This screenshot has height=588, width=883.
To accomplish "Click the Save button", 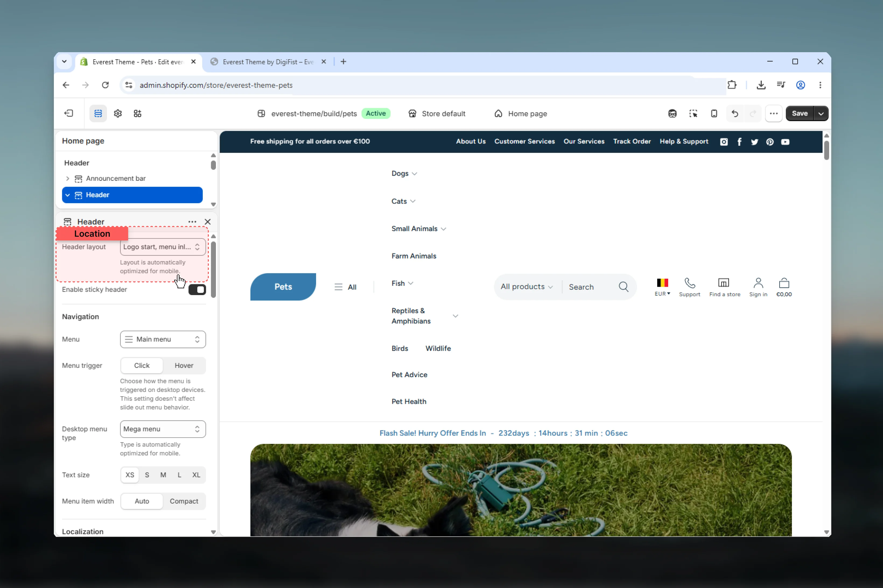I will (x=799, y=113).
